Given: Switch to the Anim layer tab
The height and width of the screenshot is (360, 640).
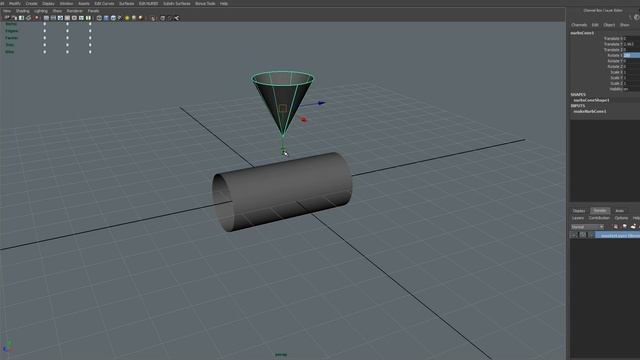Looking at the screenshot, I should (x=620, y=211).
